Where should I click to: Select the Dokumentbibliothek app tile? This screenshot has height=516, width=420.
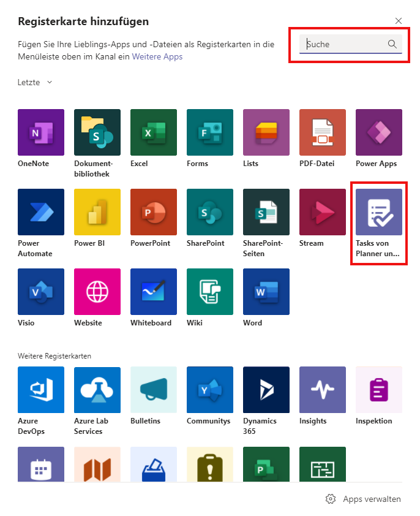point(97,132)
